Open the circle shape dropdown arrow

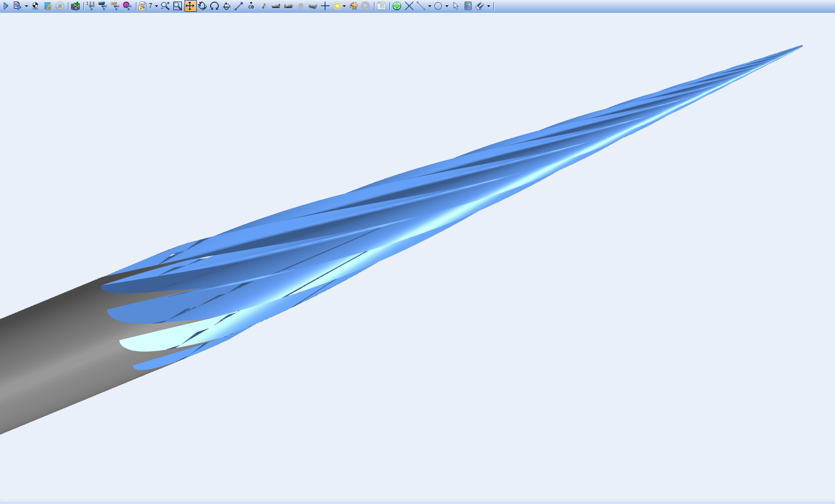[447, 6]
